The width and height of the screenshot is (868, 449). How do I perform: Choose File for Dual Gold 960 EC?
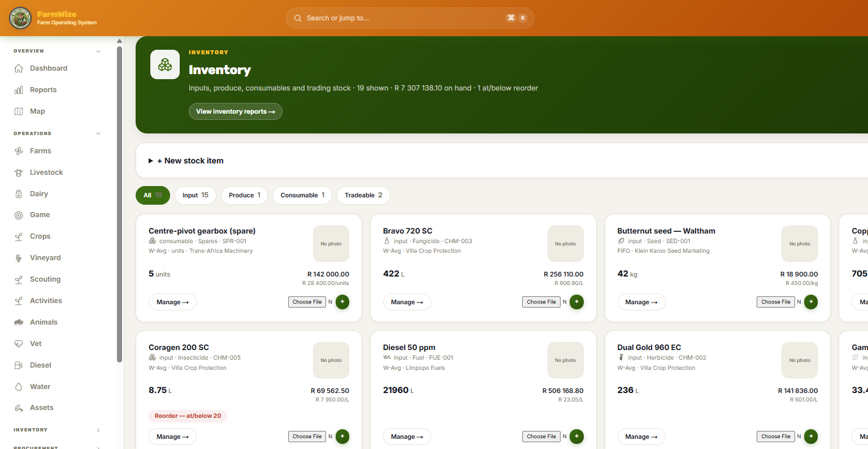[x=776, y=437]
